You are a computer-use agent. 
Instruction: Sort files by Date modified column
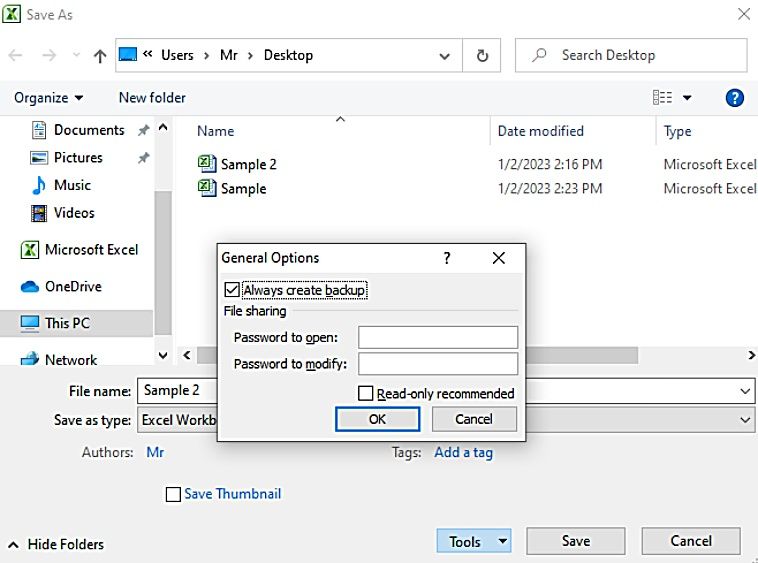tap(540, 131)
